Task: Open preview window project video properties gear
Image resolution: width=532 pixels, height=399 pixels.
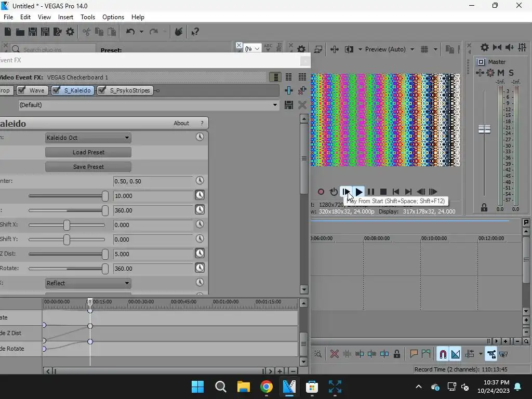Action: coord(301,49)
